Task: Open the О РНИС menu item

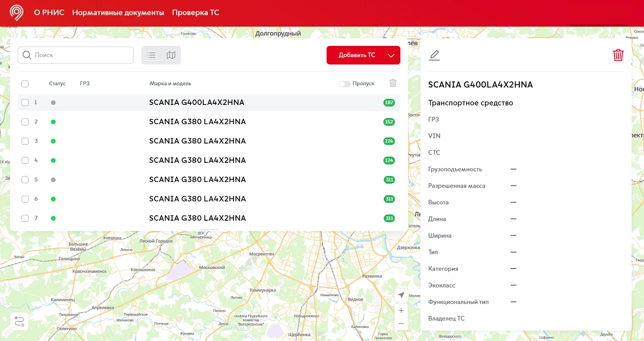Action: 49,13
